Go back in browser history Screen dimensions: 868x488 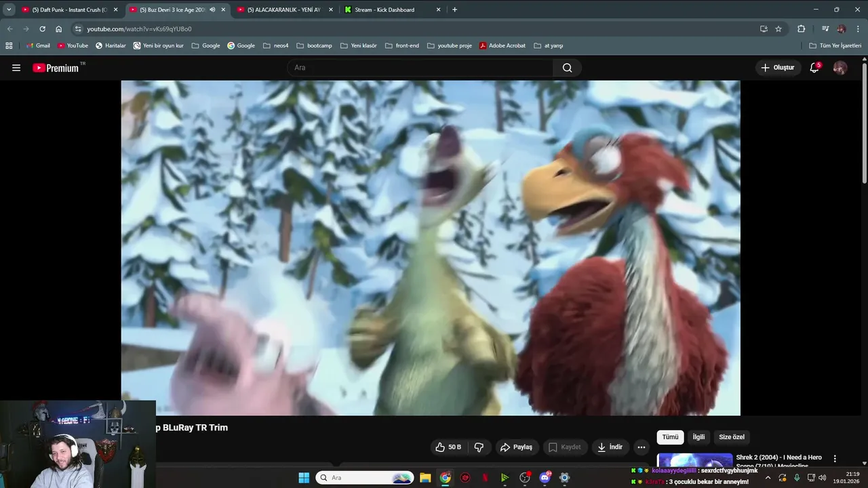click(x=9, y=29)
